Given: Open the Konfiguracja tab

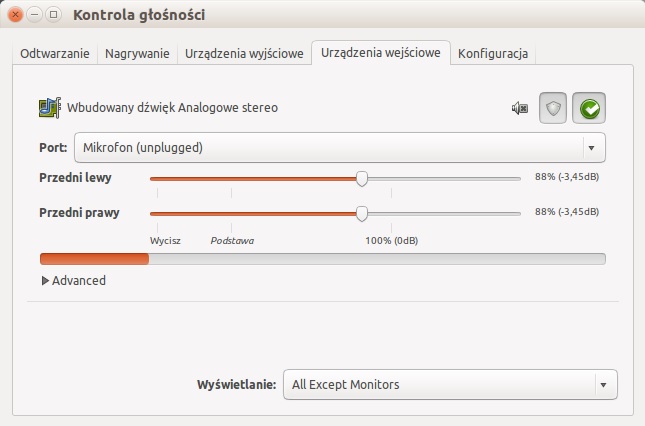Looking at the screenshot, I should pos(493,53).
